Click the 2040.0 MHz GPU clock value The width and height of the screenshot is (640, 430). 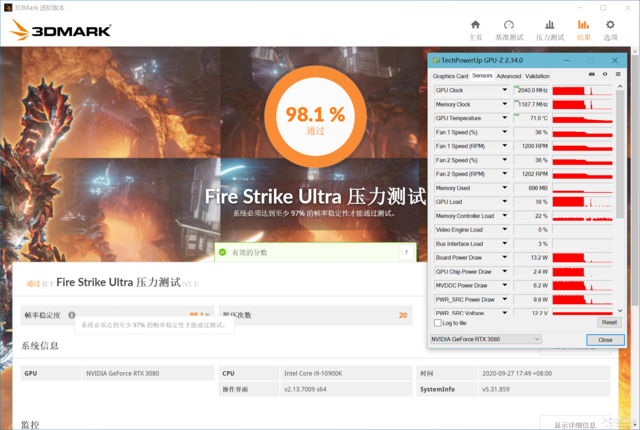tap(531, 90)
